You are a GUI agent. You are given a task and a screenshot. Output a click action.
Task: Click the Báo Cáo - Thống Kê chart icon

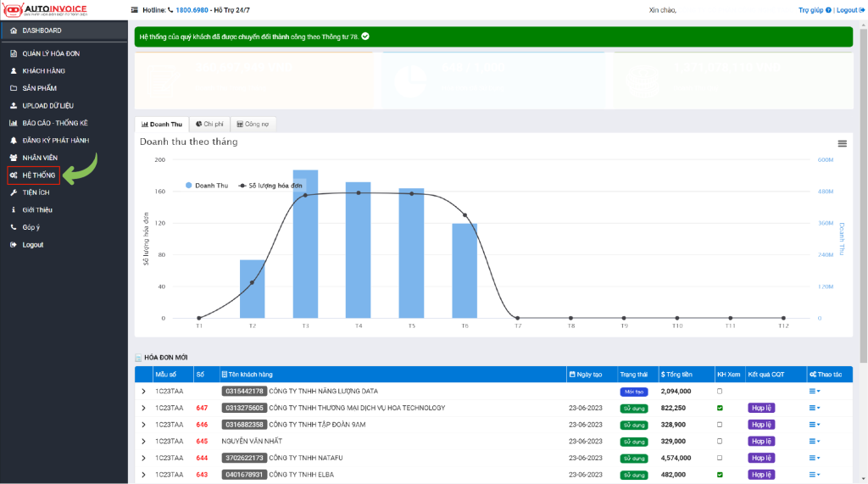coord(14,123)
